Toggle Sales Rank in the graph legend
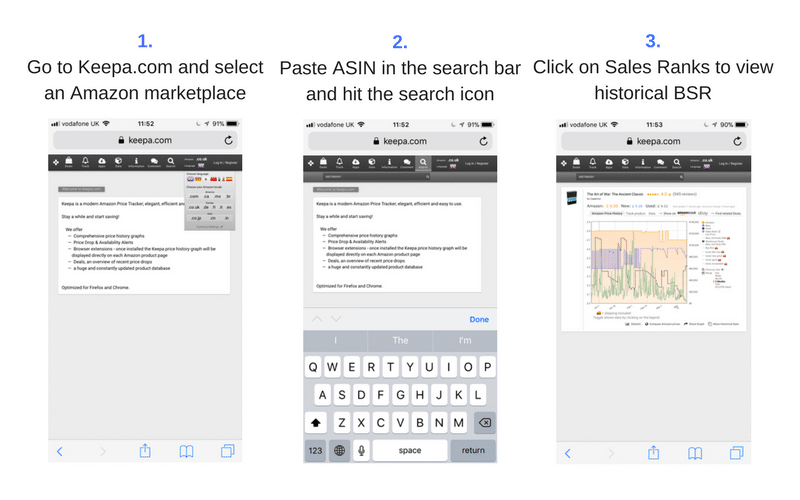The height and width of the screenshot is (500, 800). click(712, 232)
